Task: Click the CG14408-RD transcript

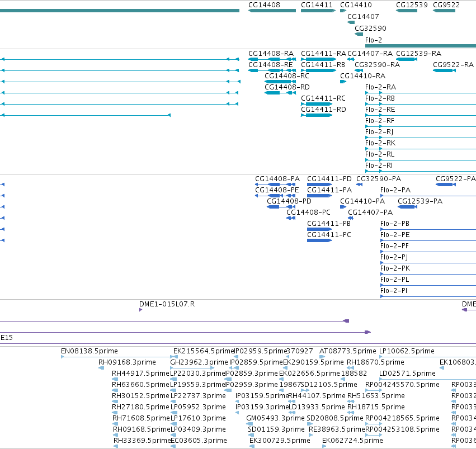Action: point(287,87)
